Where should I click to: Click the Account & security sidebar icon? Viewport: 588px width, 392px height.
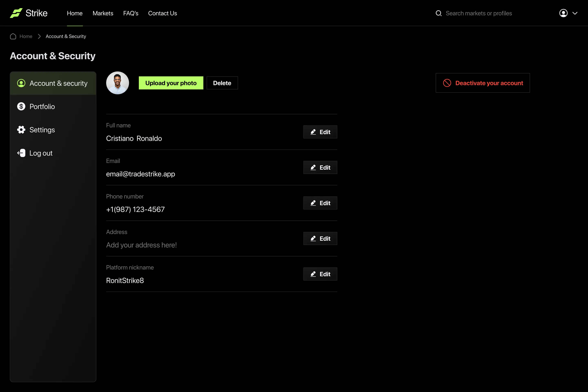coord(21,83)
